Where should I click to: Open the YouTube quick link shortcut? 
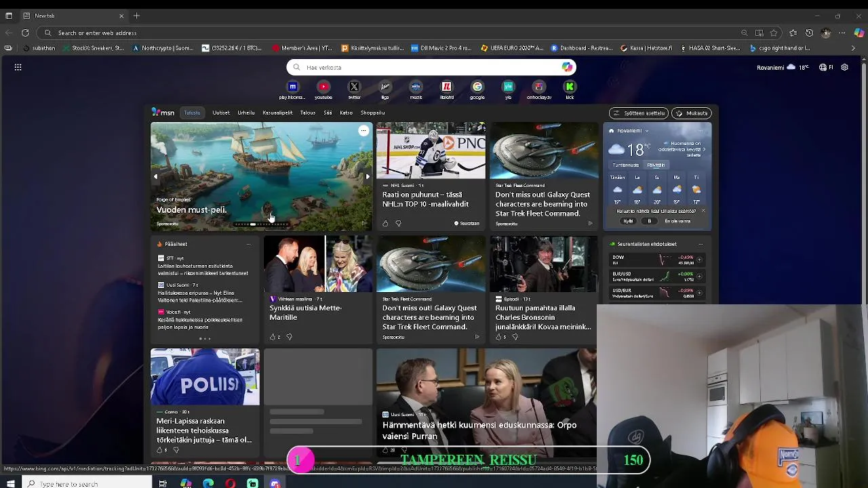pyautogui.click(x=323, y=87)
